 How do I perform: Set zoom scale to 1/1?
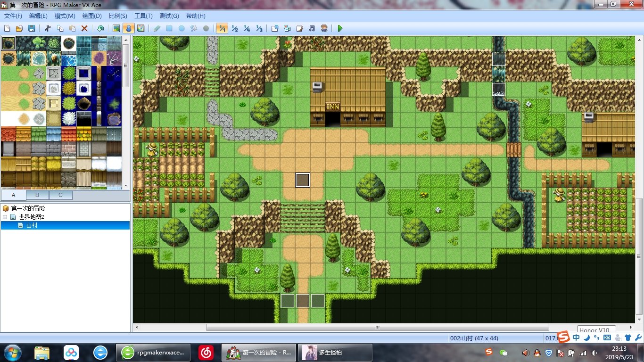tap(222, 28)
